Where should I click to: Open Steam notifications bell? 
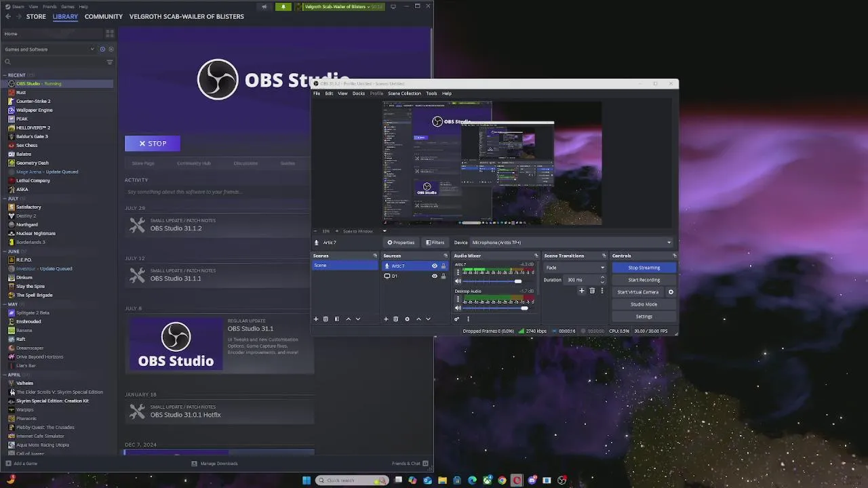pos(283,7)
